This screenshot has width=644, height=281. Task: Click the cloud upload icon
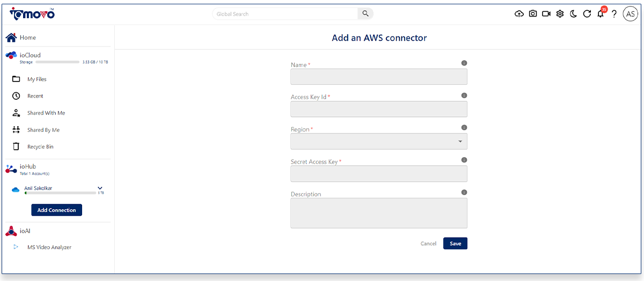coord(519,14)
